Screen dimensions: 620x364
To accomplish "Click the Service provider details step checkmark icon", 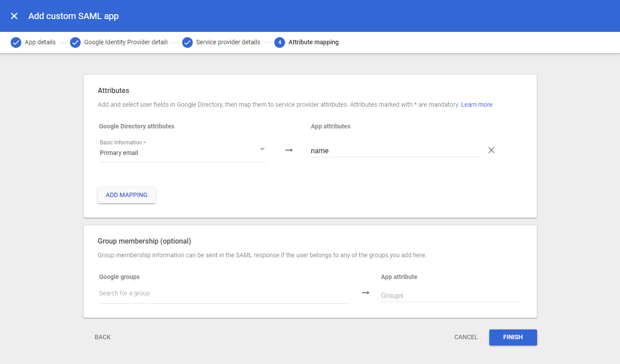I will 187,43.
